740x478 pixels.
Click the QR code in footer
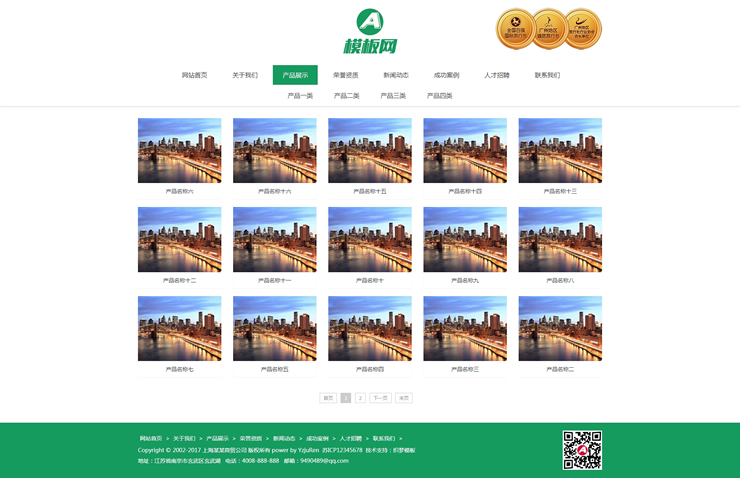(581, 450)
